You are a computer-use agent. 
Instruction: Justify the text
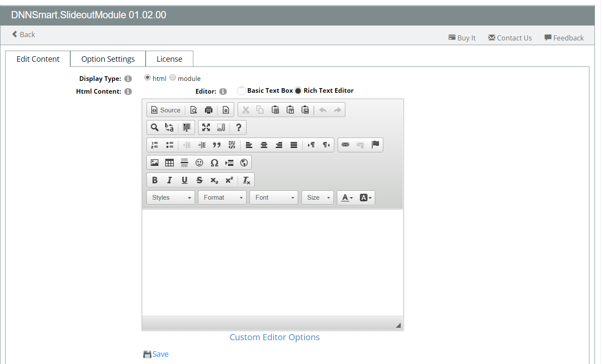coord(294,145)
